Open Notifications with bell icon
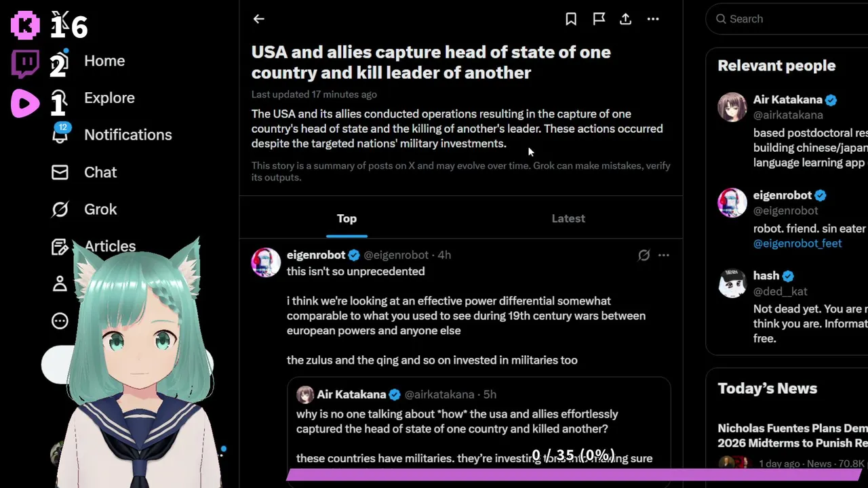This screenshot has width=868, height=488. (x=60, y=135)
